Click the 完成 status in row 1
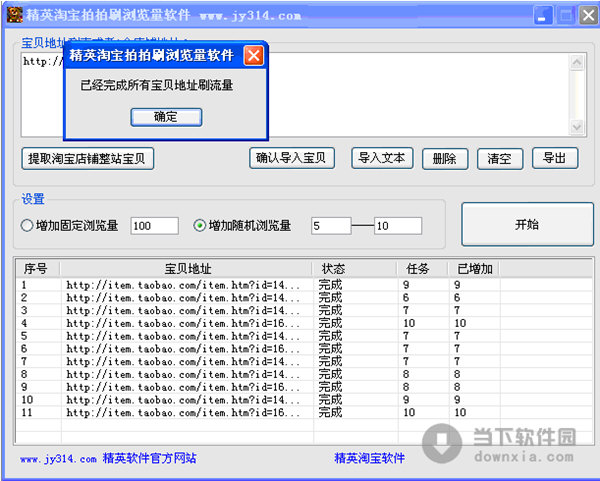 point(330,285)
